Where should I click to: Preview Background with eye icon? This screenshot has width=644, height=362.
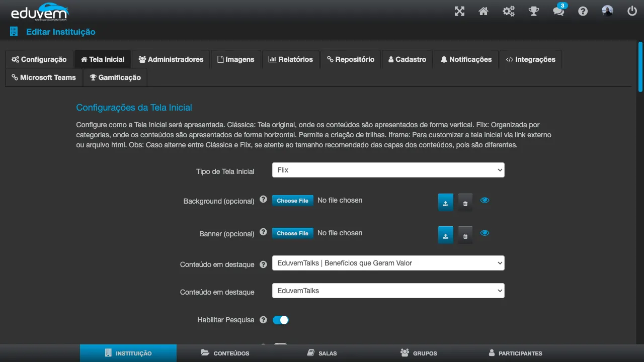(x=485, y=200)
